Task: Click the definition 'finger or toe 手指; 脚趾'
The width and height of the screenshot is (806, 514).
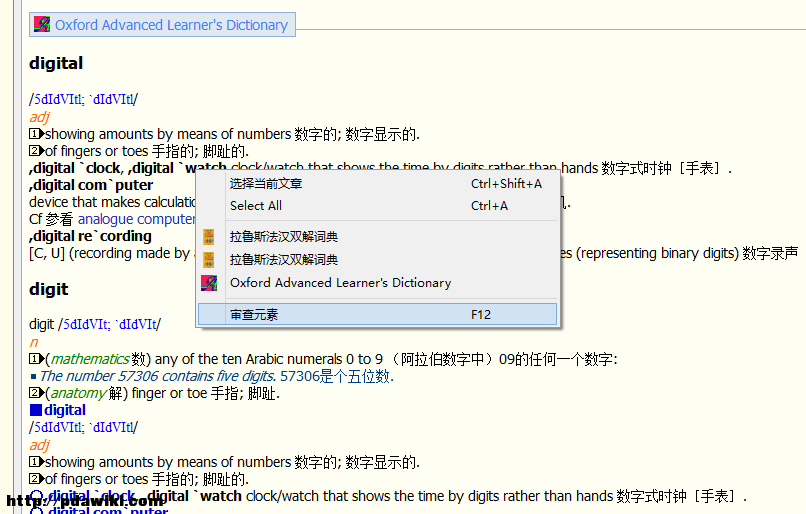Action: tap(206, 393)
